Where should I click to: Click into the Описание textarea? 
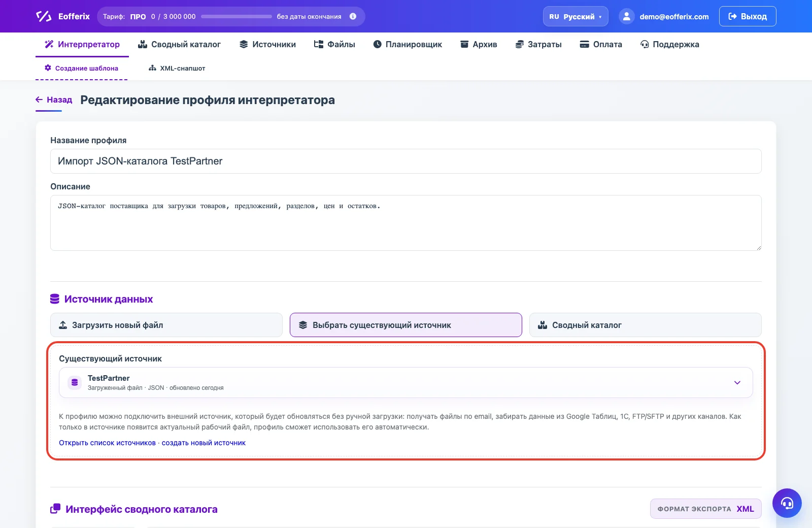tap(406, 223)
